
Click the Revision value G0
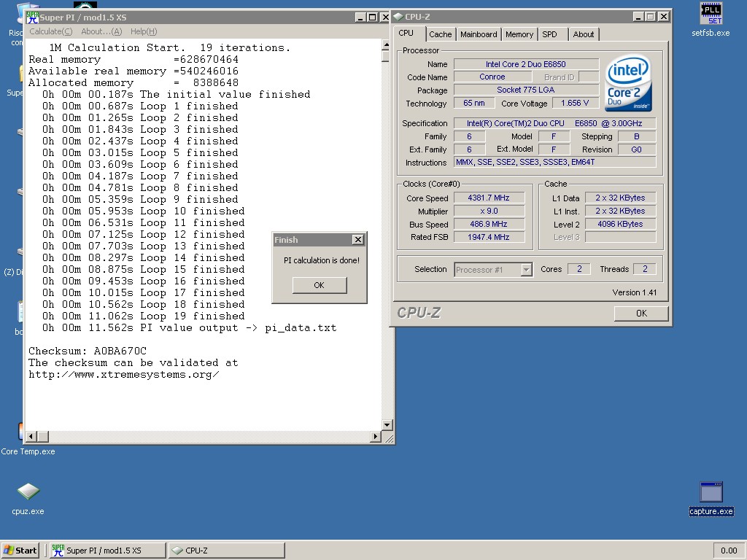636,149
